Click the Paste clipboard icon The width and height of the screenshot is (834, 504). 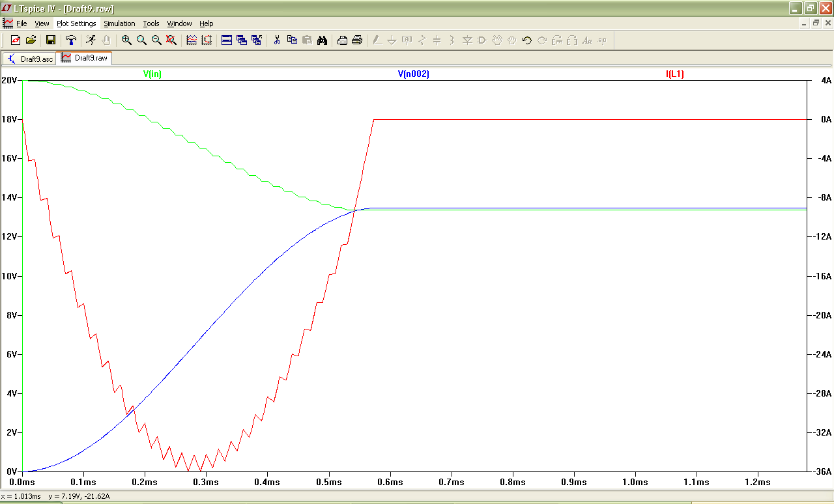click(307, 40)
